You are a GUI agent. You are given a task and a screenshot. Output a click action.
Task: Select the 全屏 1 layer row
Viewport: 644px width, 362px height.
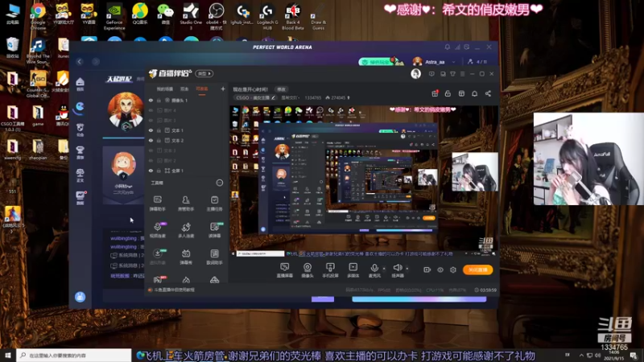point(187,171)
